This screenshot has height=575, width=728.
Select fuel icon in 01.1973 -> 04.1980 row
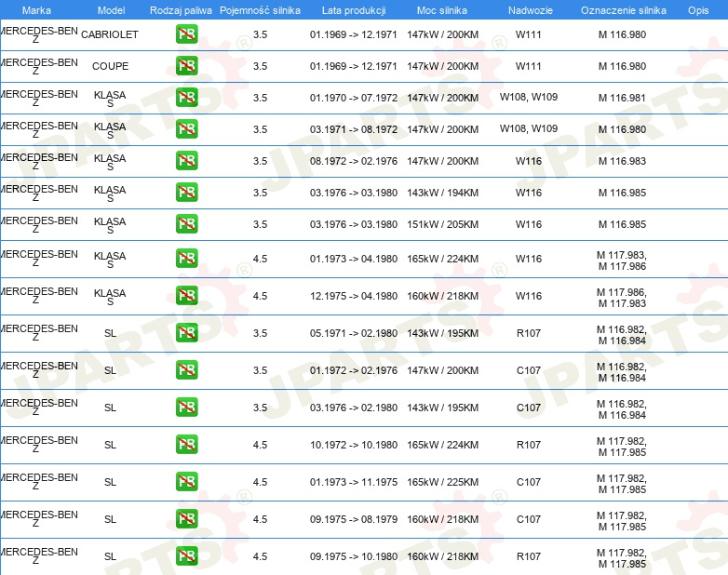(x=186, y=258)
